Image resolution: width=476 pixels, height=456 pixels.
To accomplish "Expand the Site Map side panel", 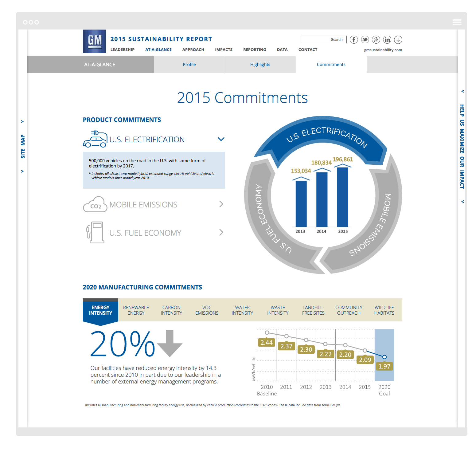I will point(23,147).
